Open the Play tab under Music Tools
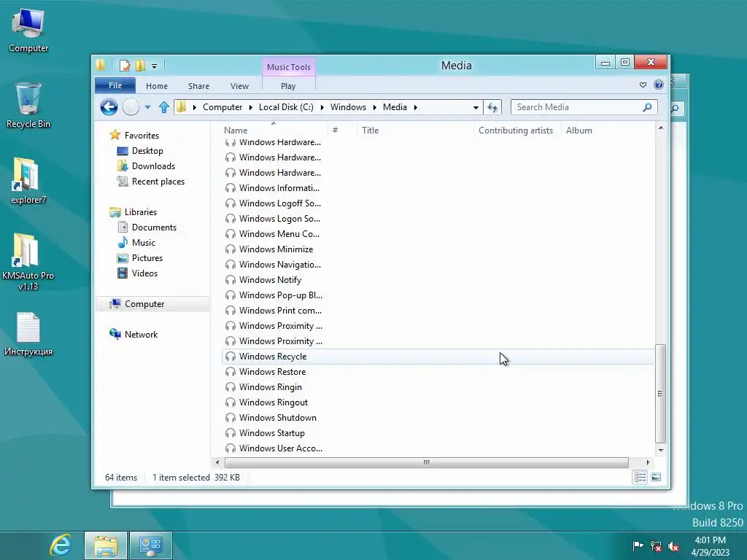The height and width of the screenshot is (560, 747). click(x=288, y=86)
